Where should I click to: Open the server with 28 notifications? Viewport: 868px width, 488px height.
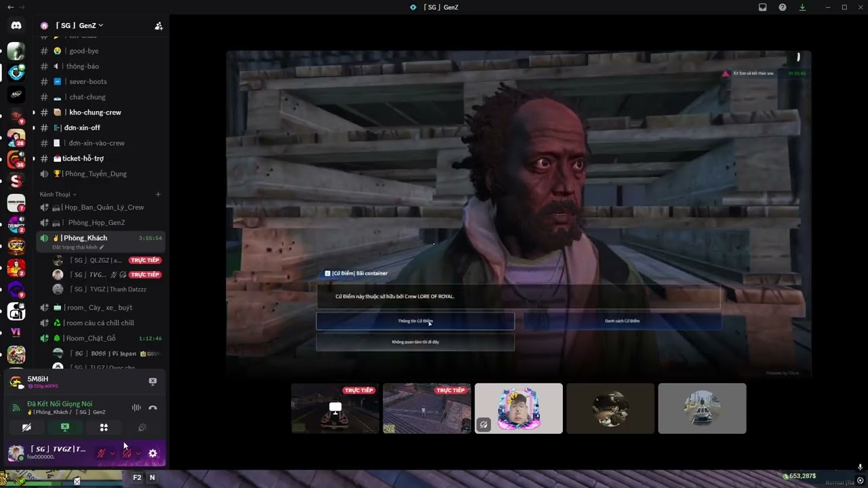click(16, 138)
